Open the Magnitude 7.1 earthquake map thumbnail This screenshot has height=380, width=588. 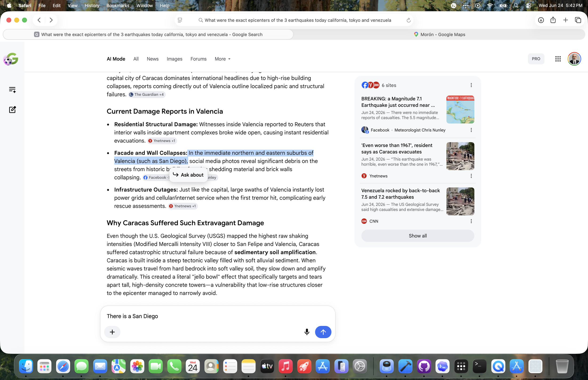(460, 110)
